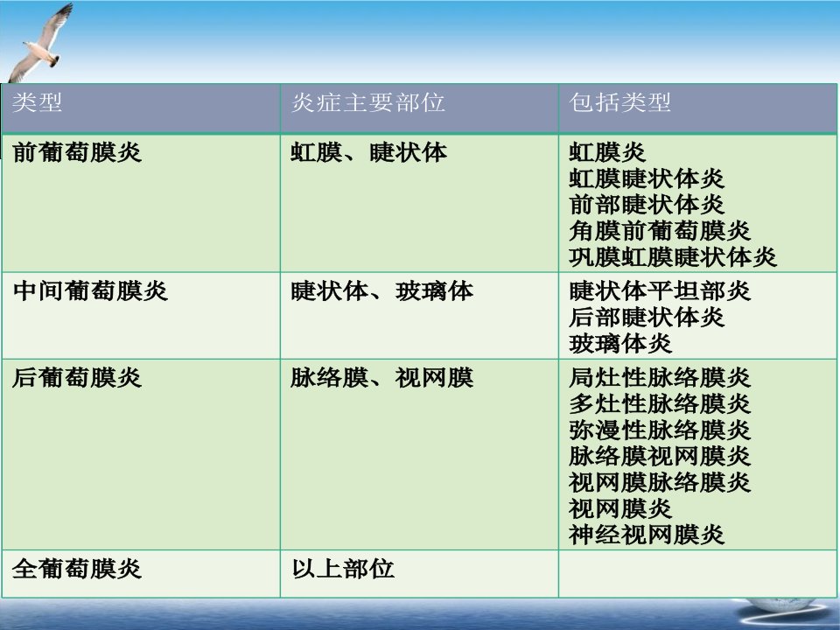Click the empty cell in 全葡萄膜炎 row
Screen dimensions: 840x630
click(x=698, y=574)
